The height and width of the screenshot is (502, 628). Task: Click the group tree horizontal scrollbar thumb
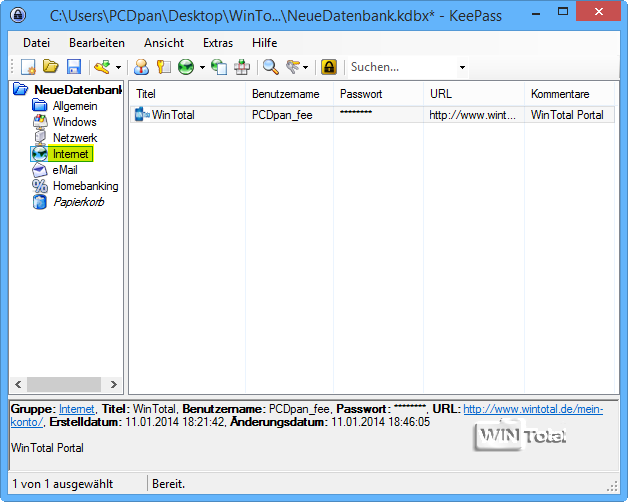click(x=64, y=385)
